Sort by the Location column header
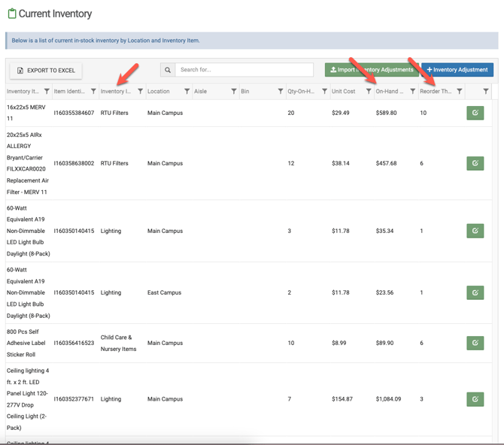Image resolution: width=504 pixels, height=445 pixels. point(159,92)
